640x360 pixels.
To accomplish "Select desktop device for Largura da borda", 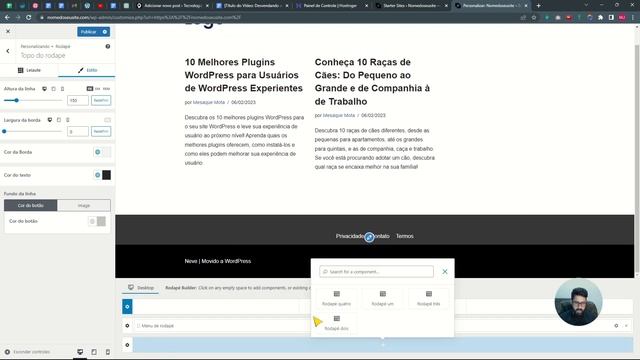I will 50,120.
